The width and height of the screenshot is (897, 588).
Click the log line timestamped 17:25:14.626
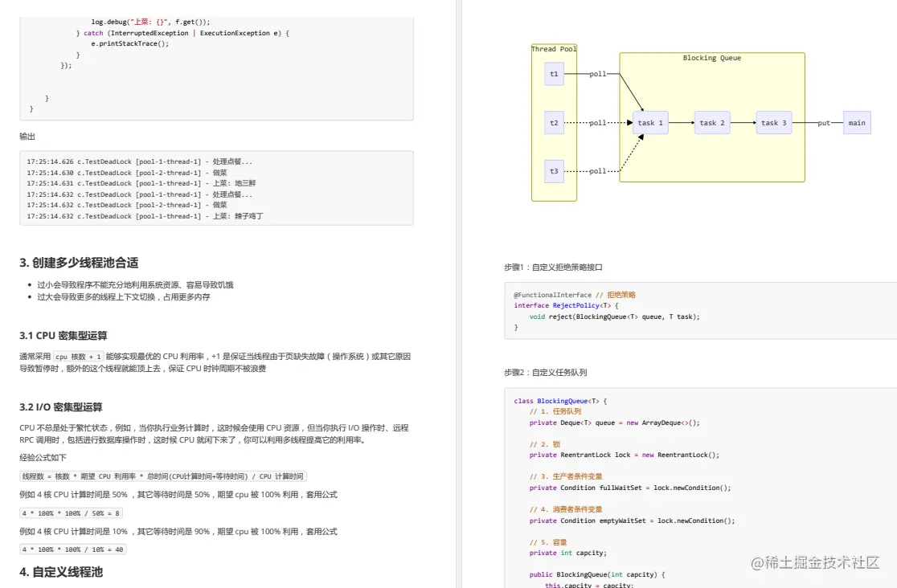point(140,161)
